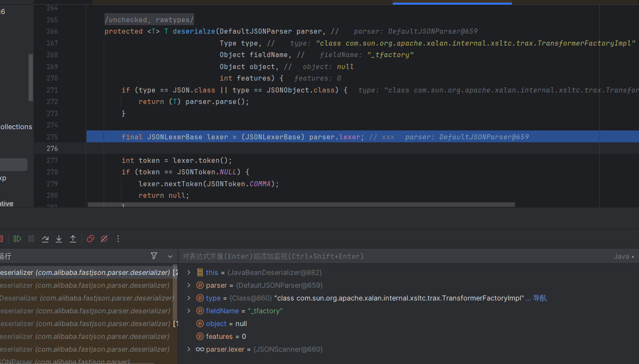Viewport: 639px width, 364px height.
Task: Click the editor horizontal scrollbar
Action: click(301, 205)
